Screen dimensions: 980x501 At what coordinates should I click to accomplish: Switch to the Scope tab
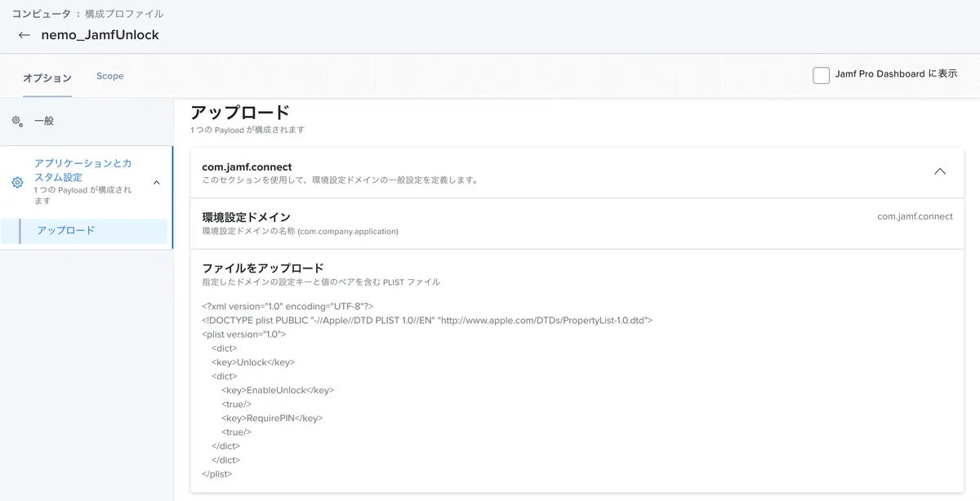pyautogui.click(x=110, y=76)
